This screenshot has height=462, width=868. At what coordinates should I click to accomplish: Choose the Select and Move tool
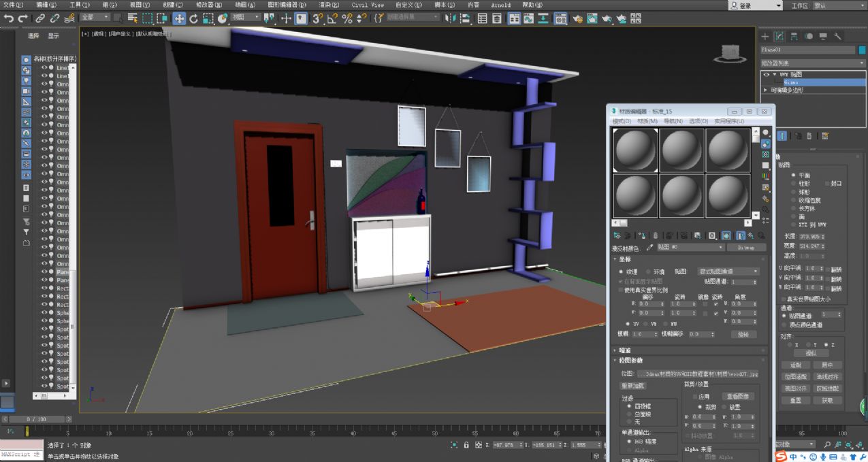pyautogui.click(x=179, y=18)
